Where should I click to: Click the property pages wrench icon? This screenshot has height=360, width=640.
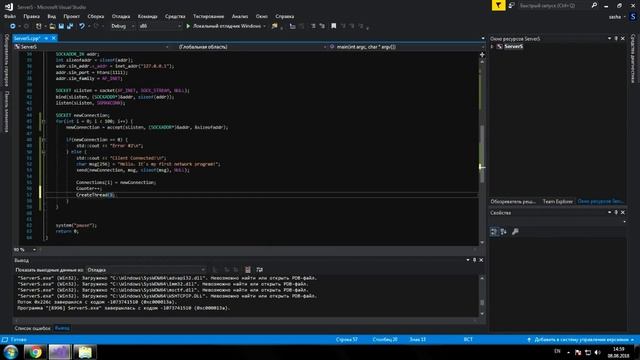(515, 232)
